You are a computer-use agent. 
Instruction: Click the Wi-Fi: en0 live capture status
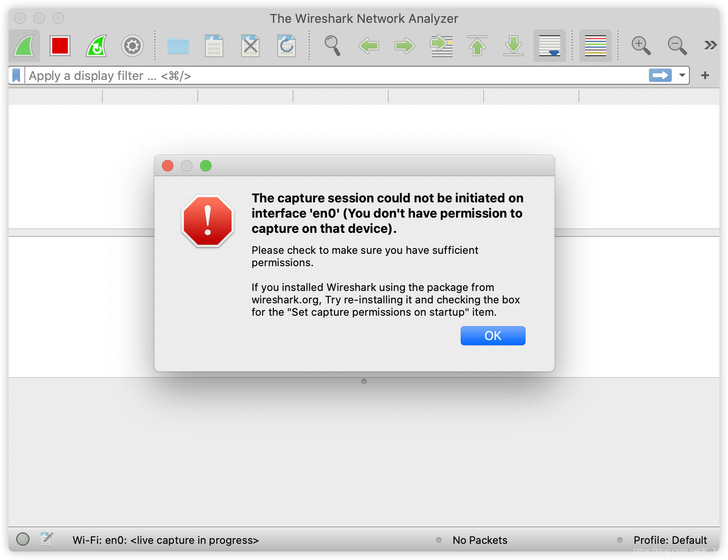pyautogui.click(x=166, y=540)
